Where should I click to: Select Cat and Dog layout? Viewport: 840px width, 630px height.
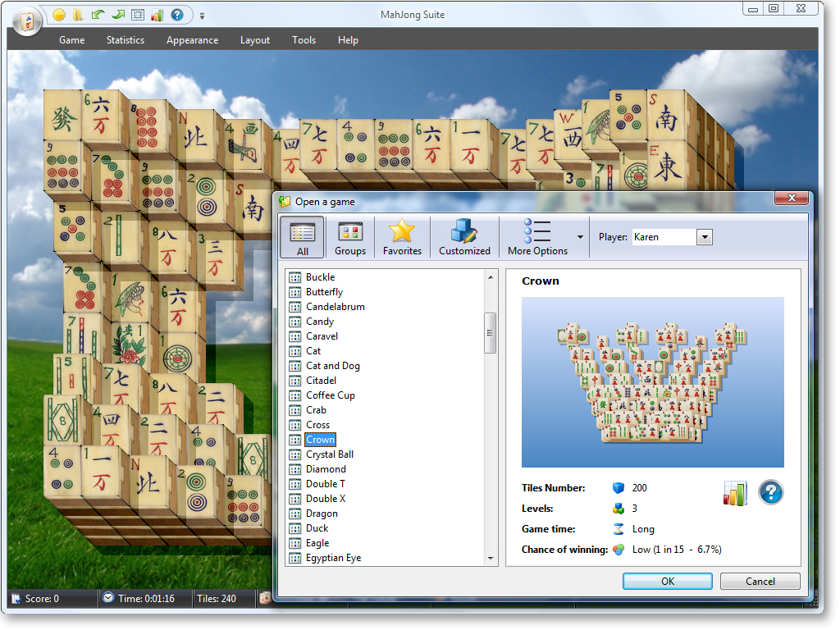pyautogui.click(x=333, y=366)
